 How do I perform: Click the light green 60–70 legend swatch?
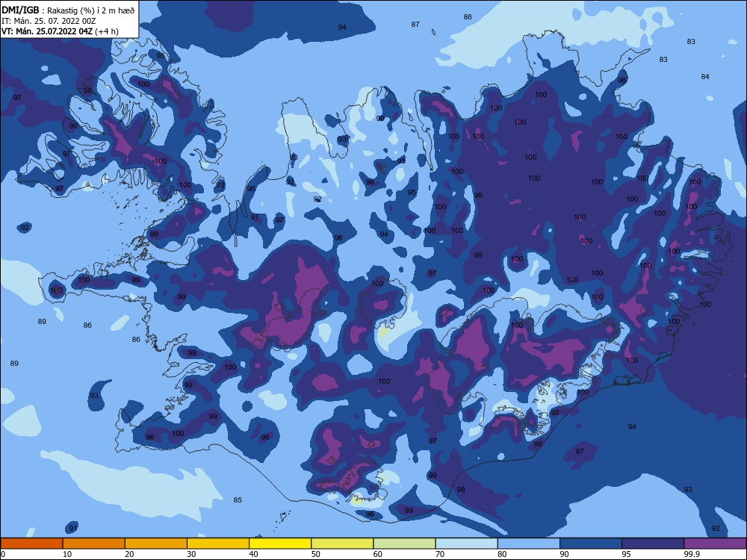point(404,544)
